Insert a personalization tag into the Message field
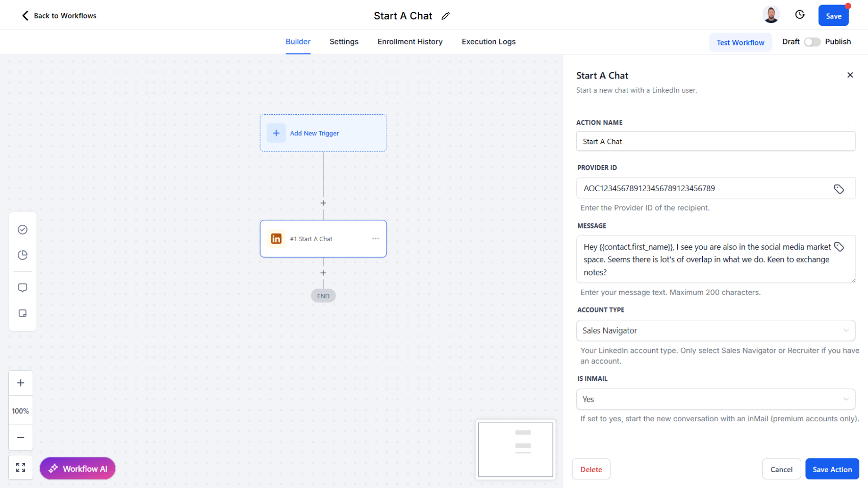868x488 pixels. [x=839, y=246]
